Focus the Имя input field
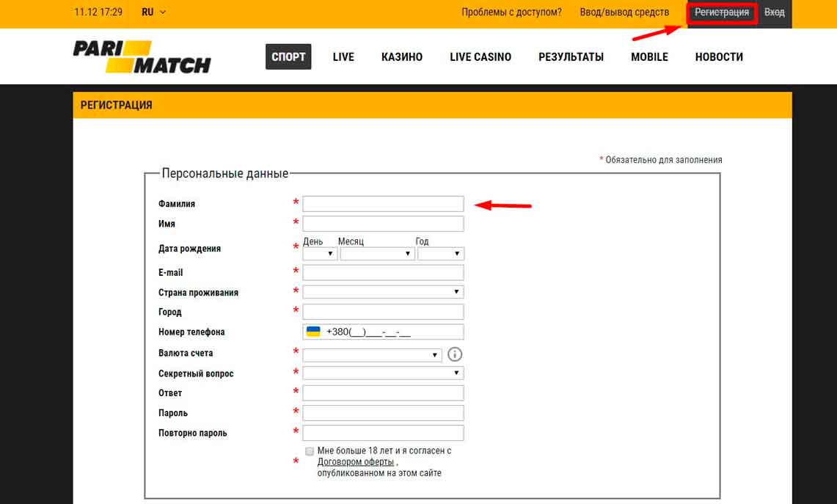This screenshot has width=837, height=504. pyautogui.click(x=383, y=224)
